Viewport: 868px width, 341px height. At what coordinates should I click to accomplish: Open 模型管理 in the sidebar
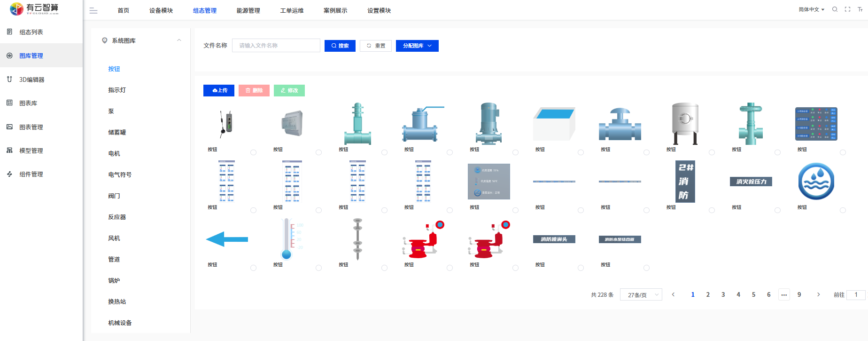click(x=31, y=151)
